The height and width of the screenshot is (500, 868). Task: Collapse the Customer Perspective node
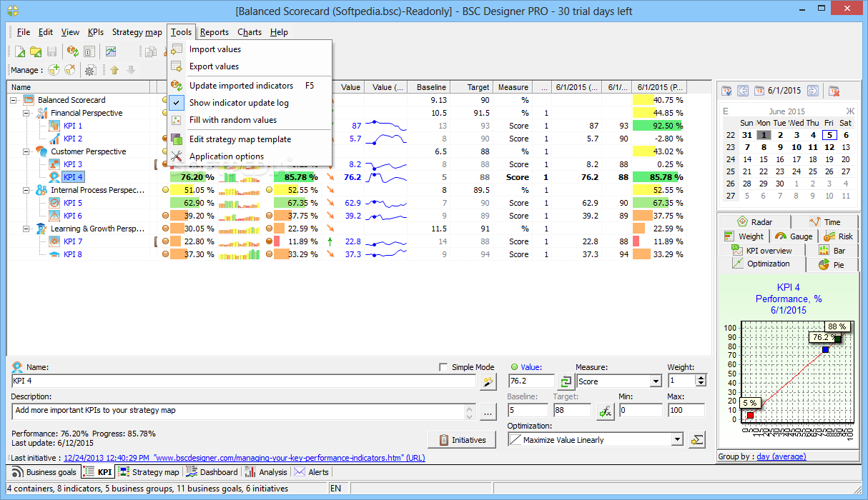pyautogui.click(x=26, y=151)
